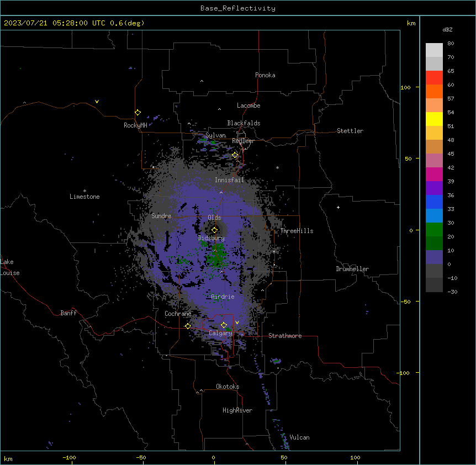Click the km unit label at top right

411,23
